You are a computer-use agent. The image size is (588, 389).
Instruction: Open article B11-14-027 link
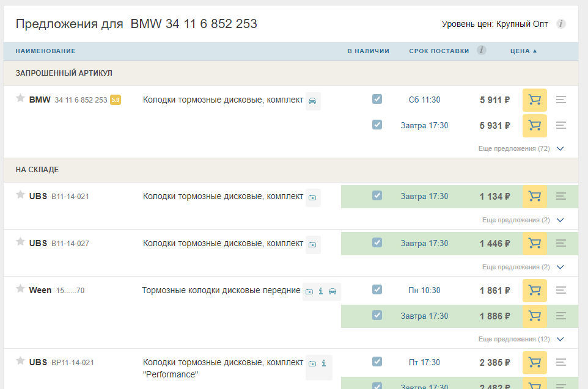[x=70, y=244]
